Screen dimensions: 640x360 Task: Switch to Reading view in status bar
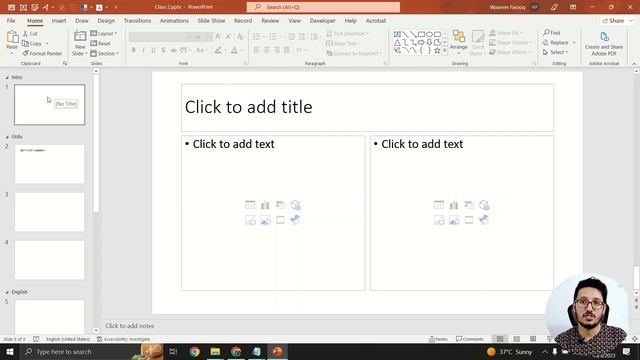pyautogui.click(x=533, y=339)
